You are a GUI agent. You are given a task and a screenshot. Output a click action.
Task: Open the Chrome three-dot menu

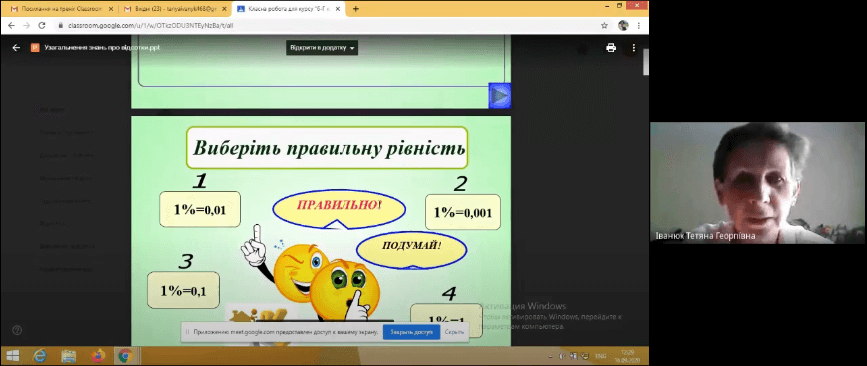pos(639,25)
